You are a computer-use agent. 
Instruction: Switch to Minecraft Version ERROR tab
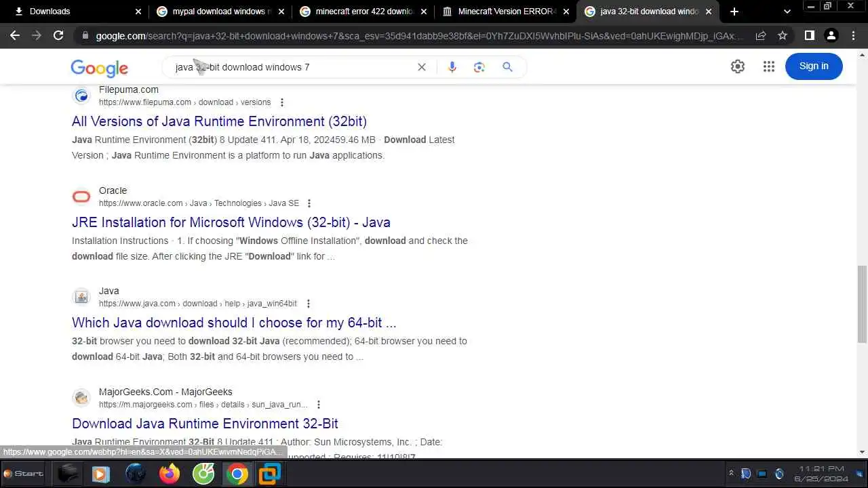point(505,12)
